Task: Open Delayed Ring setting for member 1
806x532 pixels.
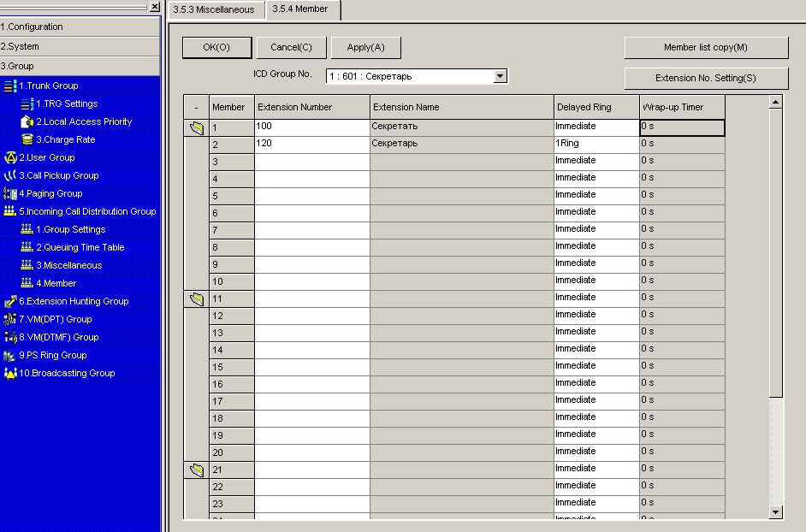Action: coord(596,127)
